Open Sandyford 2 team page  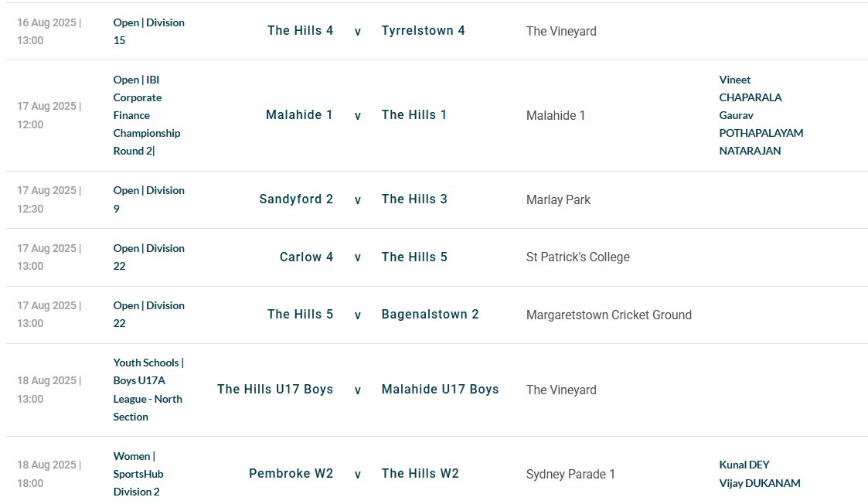[296, 199]
